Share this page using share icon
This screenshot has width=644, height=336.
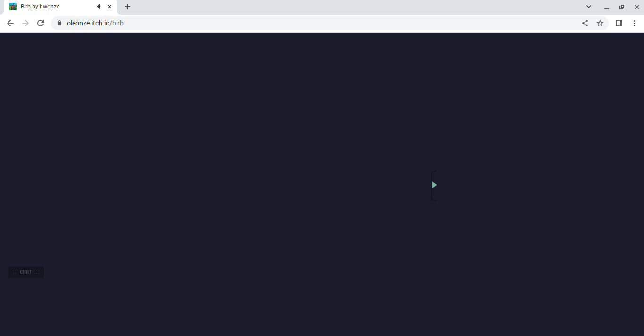[585, 23]
